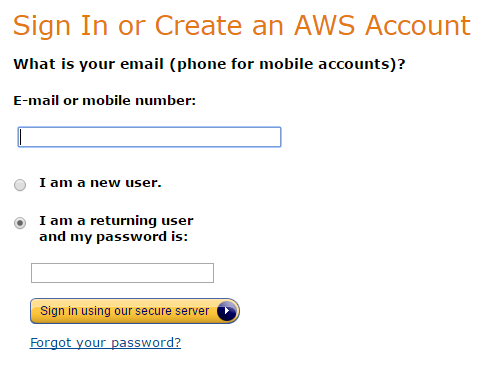Viewport: 477px width, 370px height.
Task: Click the arrow icon on the sign-in button
Action: pyautogui.click(x=227, y=311)
